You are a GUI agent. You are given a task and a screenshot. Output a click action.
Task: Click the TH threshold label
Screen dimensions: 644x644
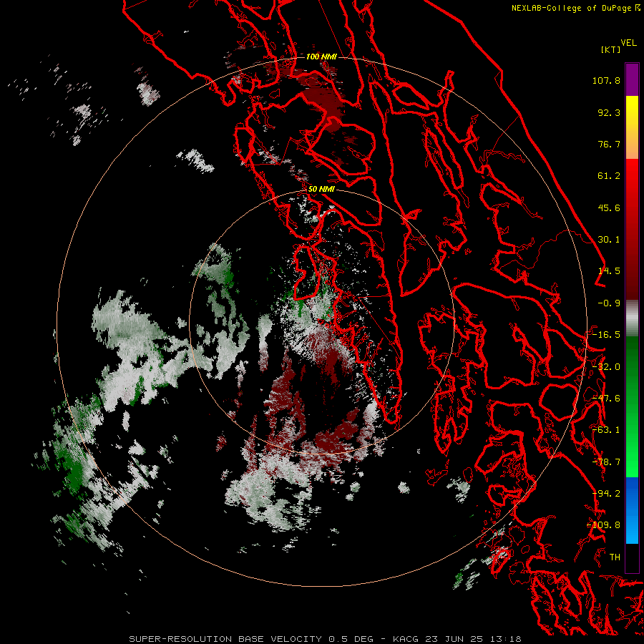[615, 557]
